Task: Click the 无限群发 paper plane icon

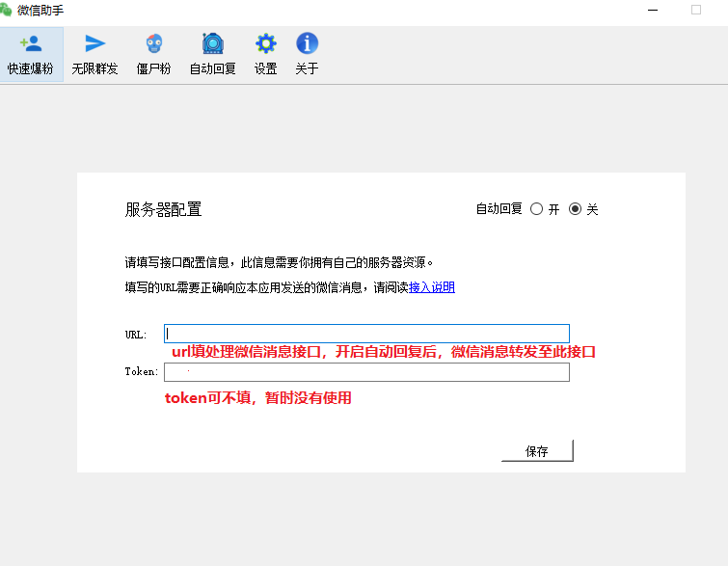Action: coord(94,43)
